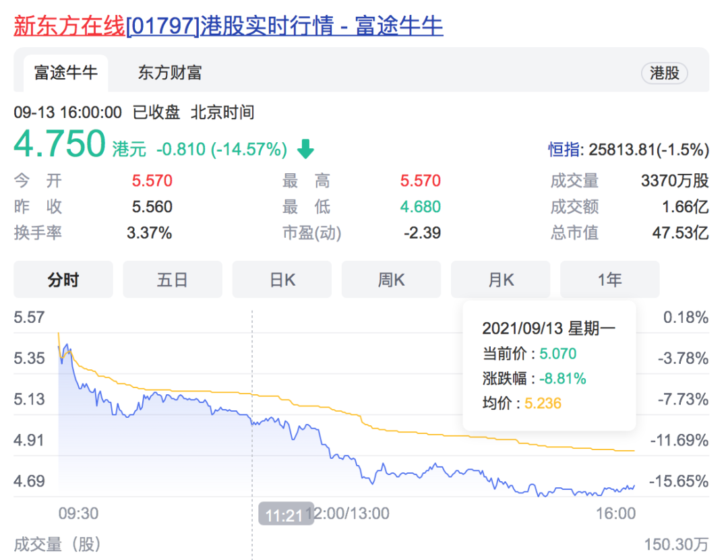Click the 已收盘 market status text
This screenshot has height=560, width=728.
pyautogui.click(x=156, y=113)
